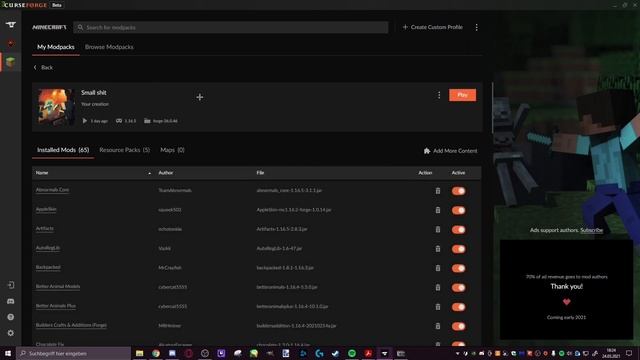This screenshot has height=360, width=640.
Task: Click the Windows Start button
Action: (x=8, y=353)
